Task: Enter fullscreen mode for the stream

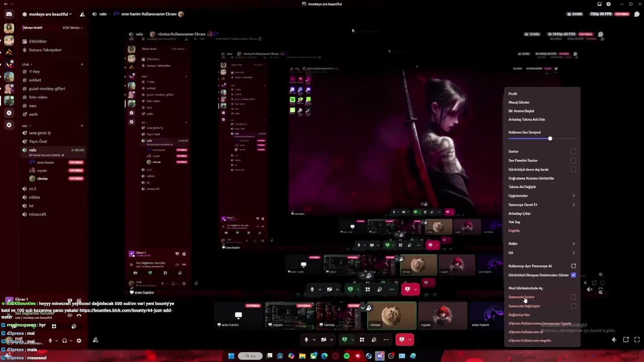Action: (637, 340)
